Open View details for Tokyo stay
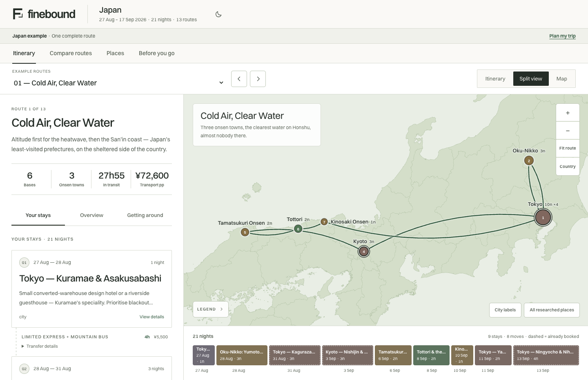The height and width of the screenshot is (380, 588). [x=152, y=317]
